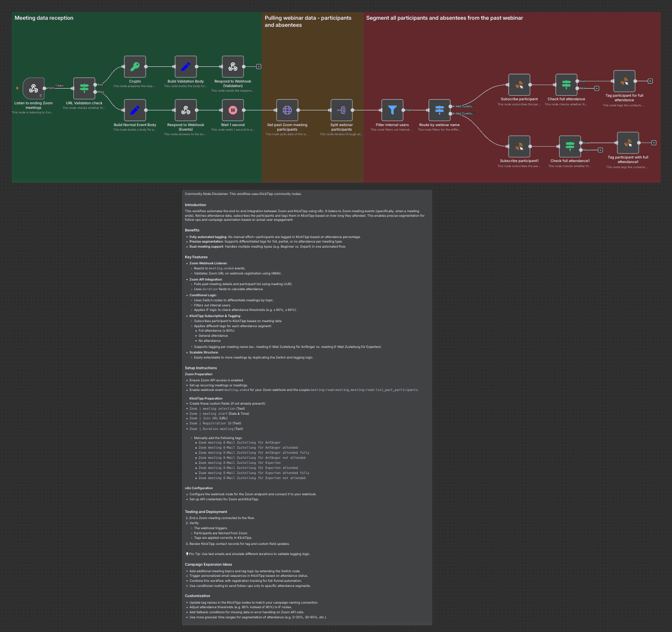
Task: Click the Respond to Webhook (Events) node
Action: pyautogui.click(x=185, y=110)
